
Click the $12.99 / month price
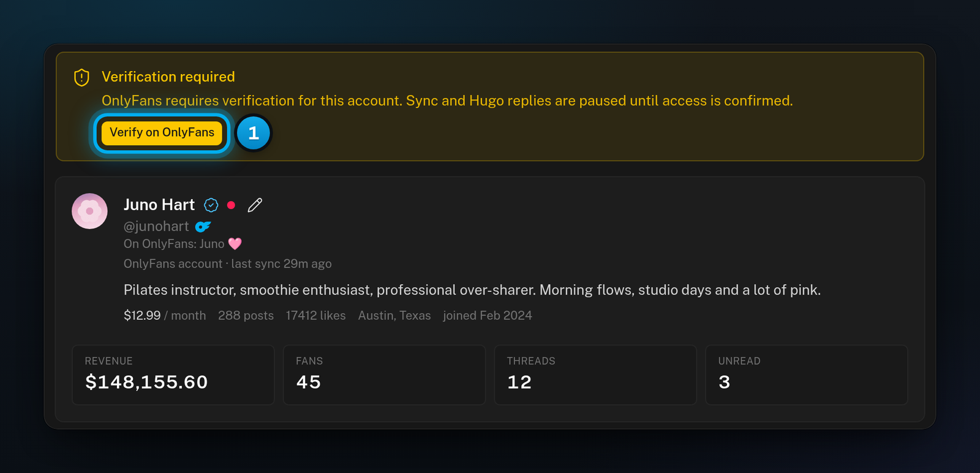tap(165, 316)
